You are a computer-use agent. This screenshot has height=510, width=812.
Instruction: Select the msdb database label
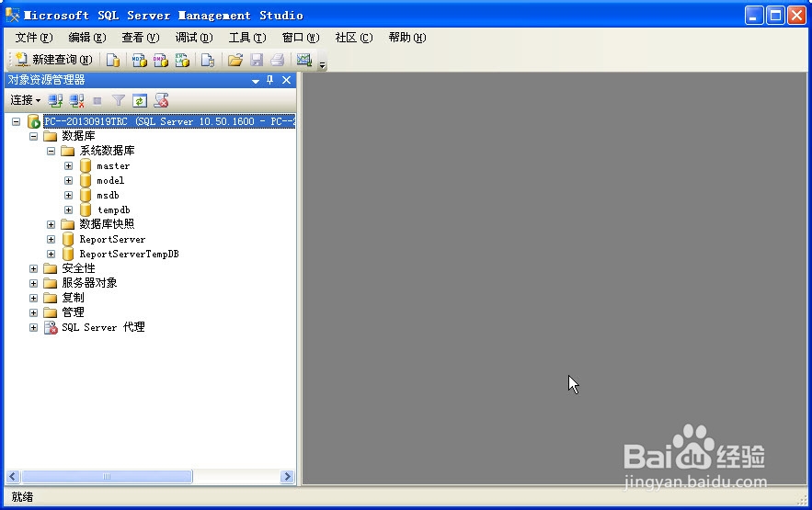coord(108,195)
